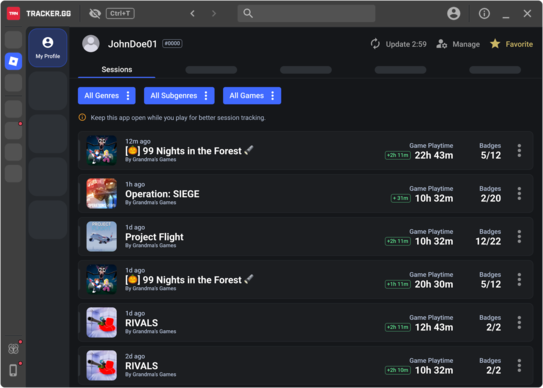
Task: Click the RIVALS 1d ago thumbnail
Action: click(x=101, y=322)
